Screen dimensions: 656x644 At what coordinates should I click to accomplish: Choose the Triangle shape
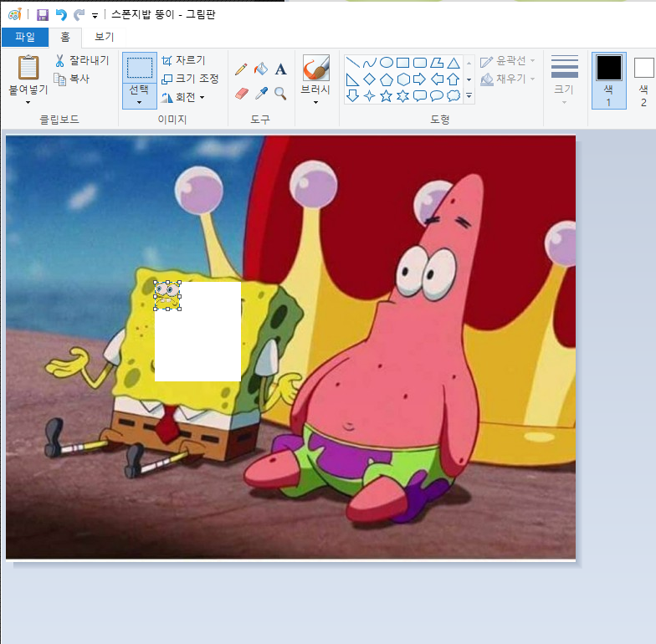[454, 63]
